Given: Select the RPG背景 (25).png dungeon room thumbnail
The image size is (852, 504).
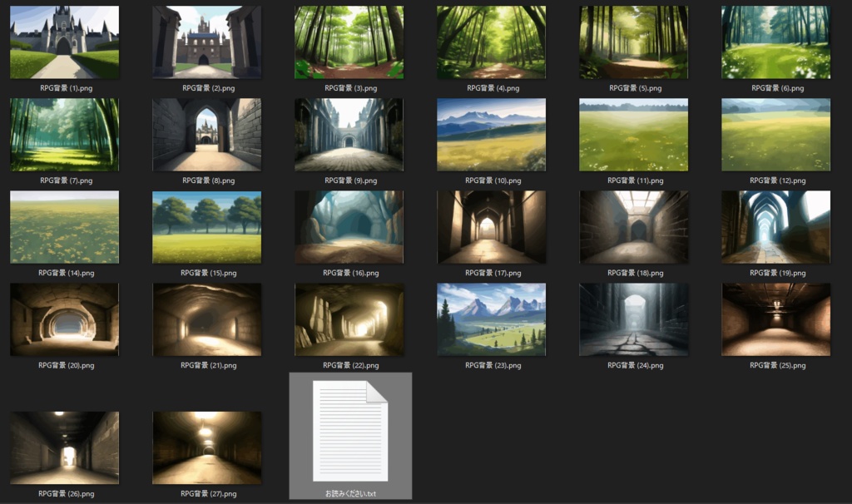Looking at the screenshot, I should point(776,319).
